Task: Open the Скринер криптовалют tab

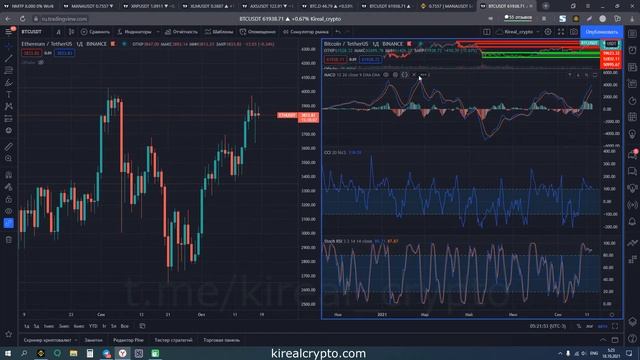Action: 47,340
